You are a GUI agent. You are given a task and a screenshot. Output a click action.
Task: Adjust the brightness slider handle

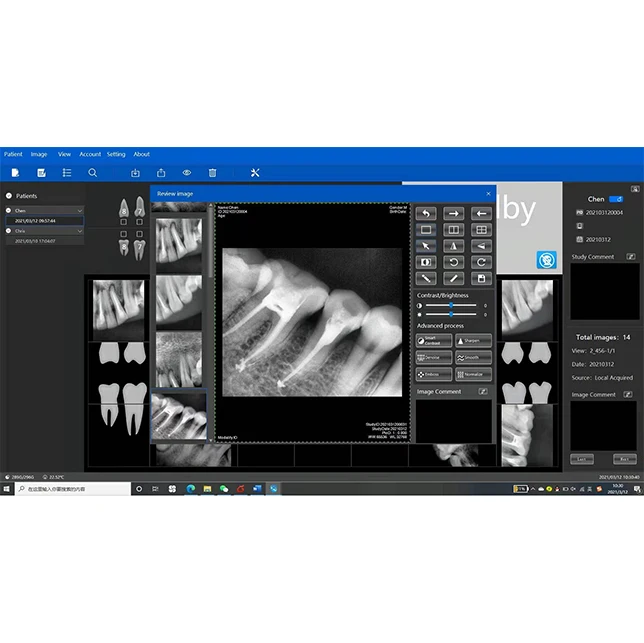[x=451, y=315]
